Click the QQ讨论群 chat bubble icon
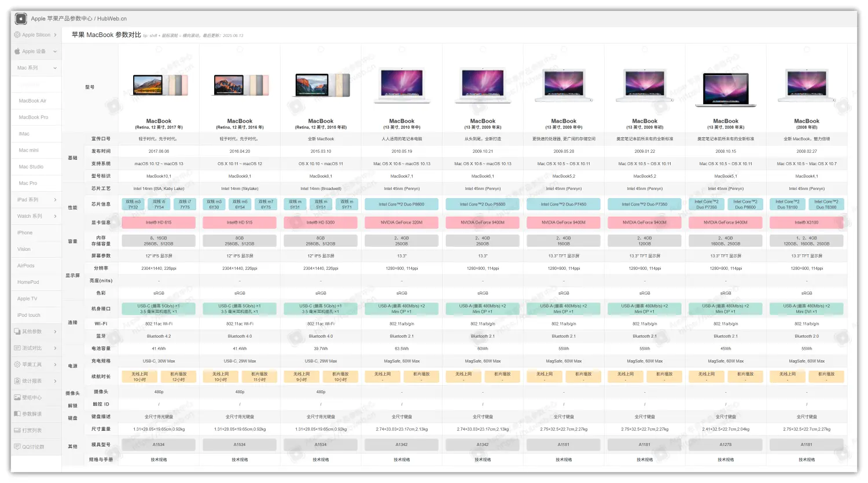The height and width of the screenshot is (483, 868). point(17,447)
